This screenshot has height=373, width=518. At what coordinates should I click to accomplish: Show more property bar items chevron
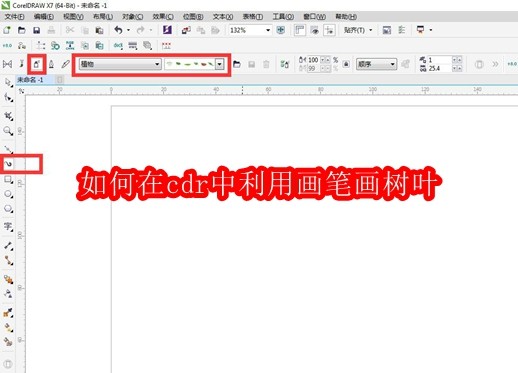pos(495,64)
